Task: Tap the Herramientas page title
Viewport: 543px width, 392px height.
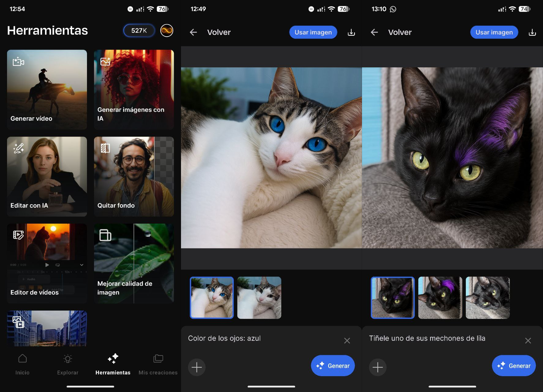Action: click(x=47, y=30)
